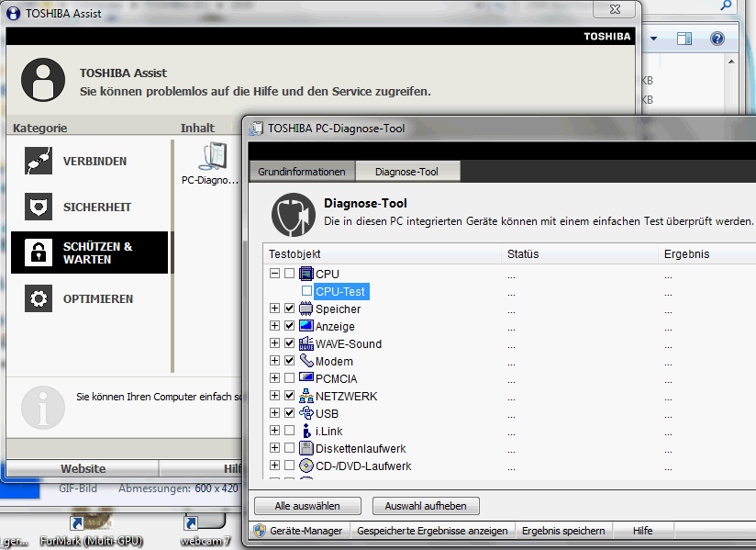Select the SICHERHEIT category
756x550 pixels.
(x=89, y=207)
